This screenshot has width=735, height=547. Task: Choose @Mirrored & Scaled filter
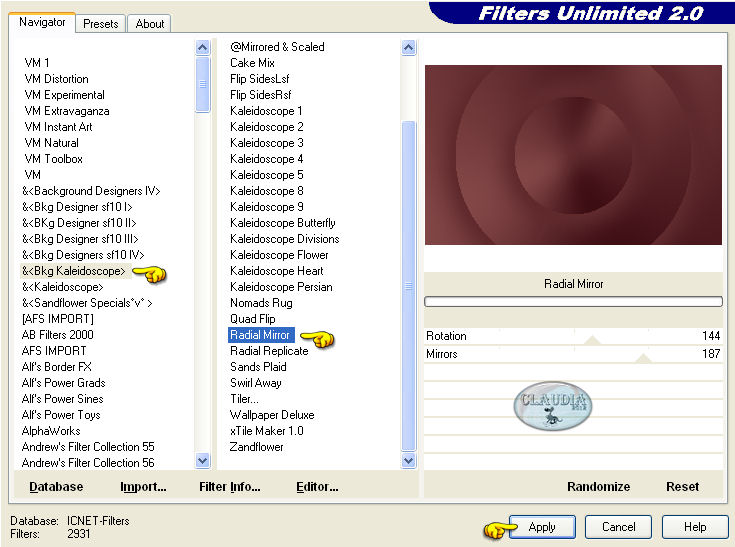[x=277, y=47]
